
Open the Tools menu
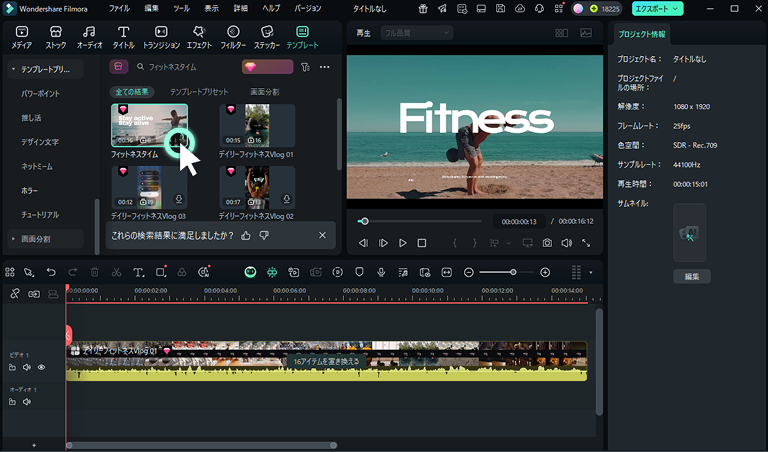(x=181, y=9)
